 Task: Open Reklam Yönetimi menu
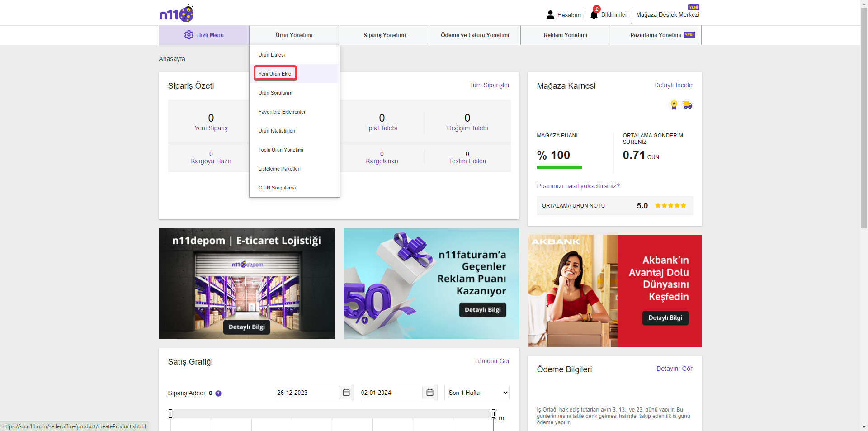click(x=566, y=35)
